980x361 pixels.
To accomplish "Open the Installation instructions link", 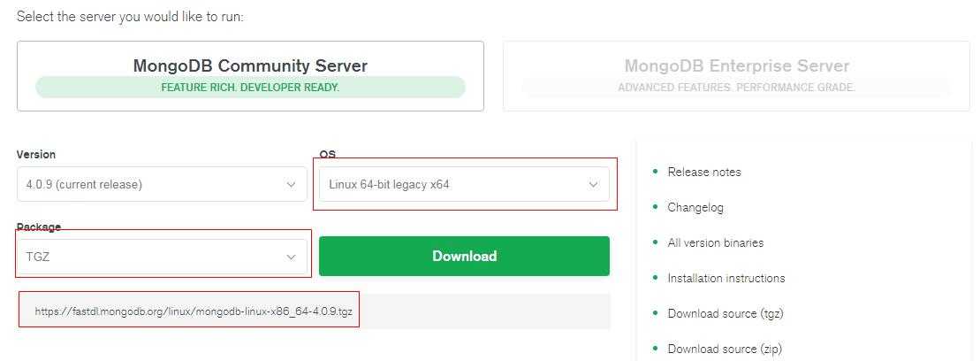I will (x=726, y=278).
